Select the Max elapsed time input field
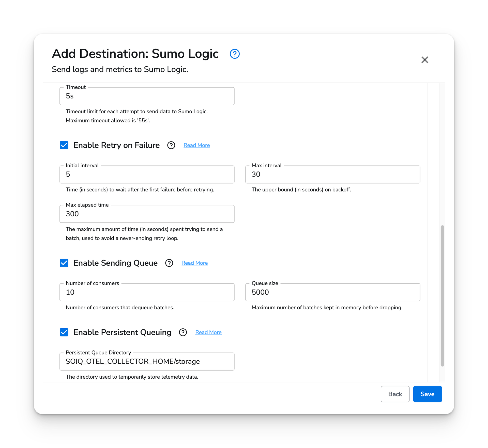 point(147,214)
